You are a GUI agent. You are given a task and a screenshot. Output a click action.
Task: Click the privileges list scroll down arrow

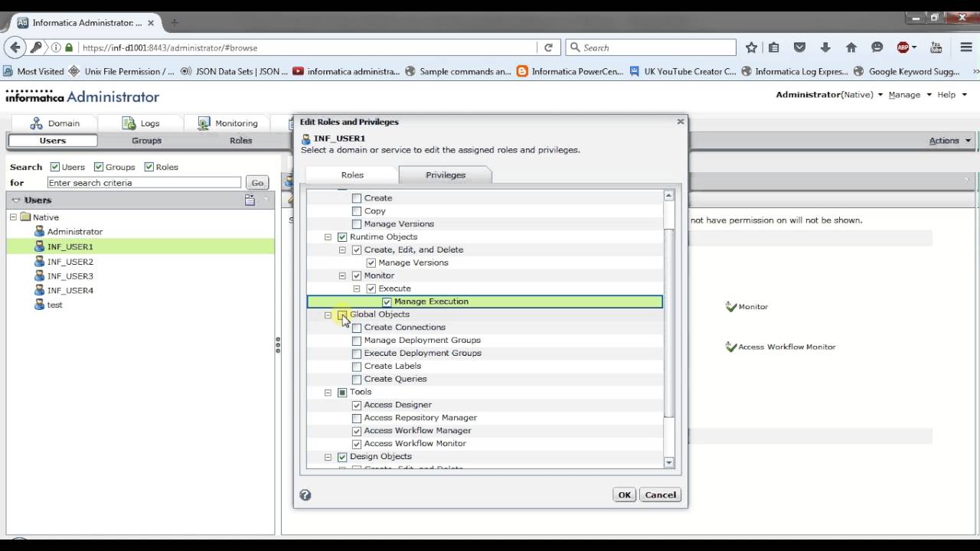669,462
